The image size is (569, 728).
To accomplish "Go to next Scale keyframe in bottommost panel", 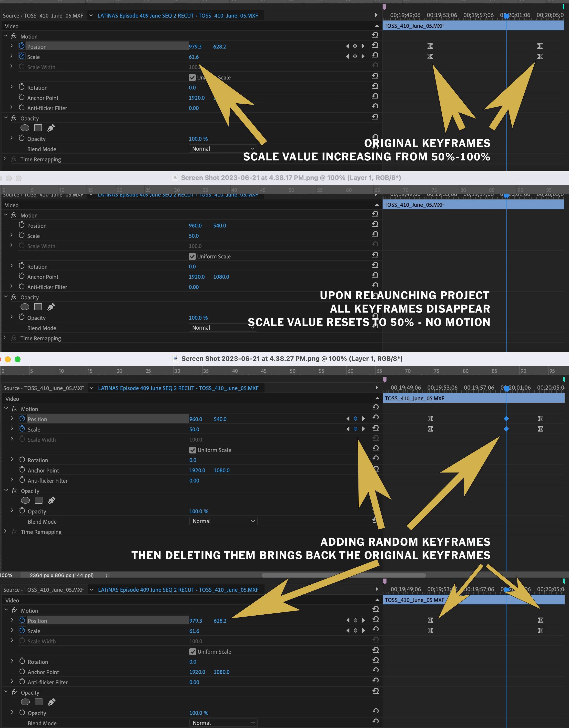I will [363, 630].
